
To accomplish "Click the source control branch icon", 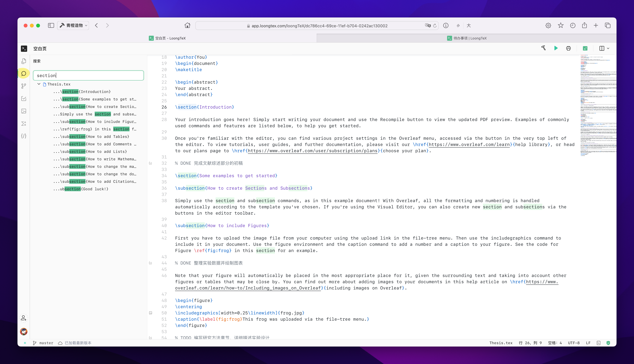I will [24, 86].
